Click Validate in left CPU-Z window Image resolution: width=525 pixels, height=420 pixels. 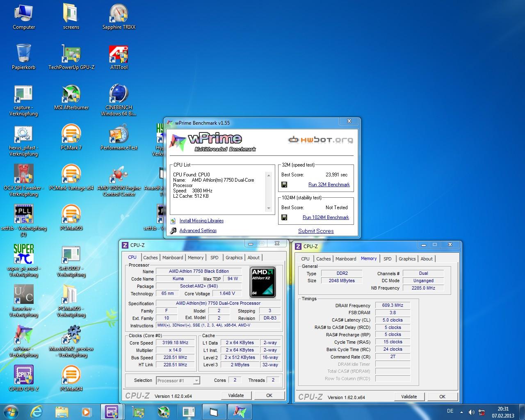[236, 395]
